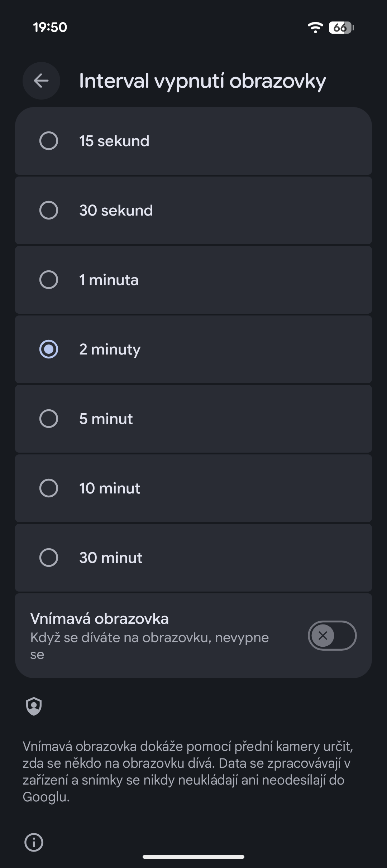
Task: Tap the Interval vypnutí obrazovky page title
Action: [x=202, y=81]
